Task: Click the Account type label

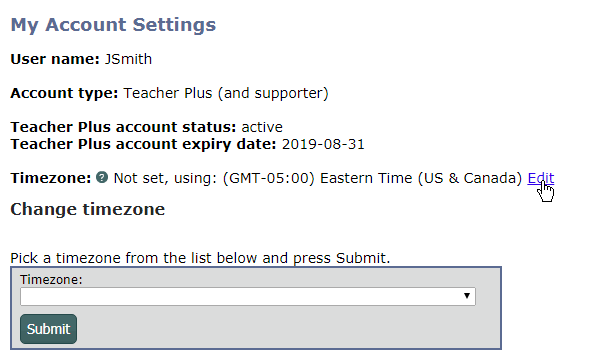Action: (64, 93)
